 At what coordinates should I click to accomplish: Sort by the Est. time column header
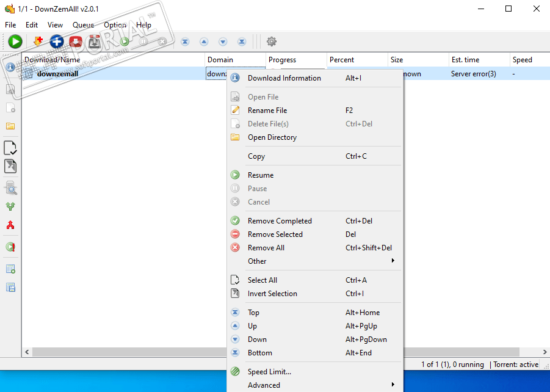[x=479, y=60]
